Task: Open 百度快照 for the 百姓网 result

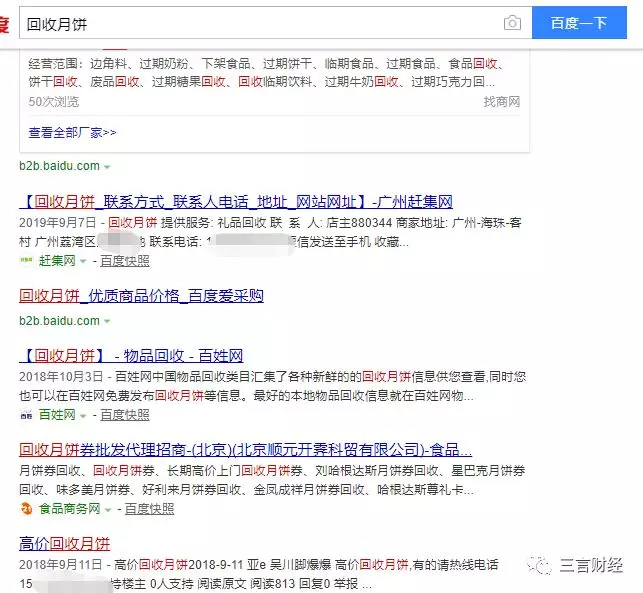Action: click(x=125, y=415)
